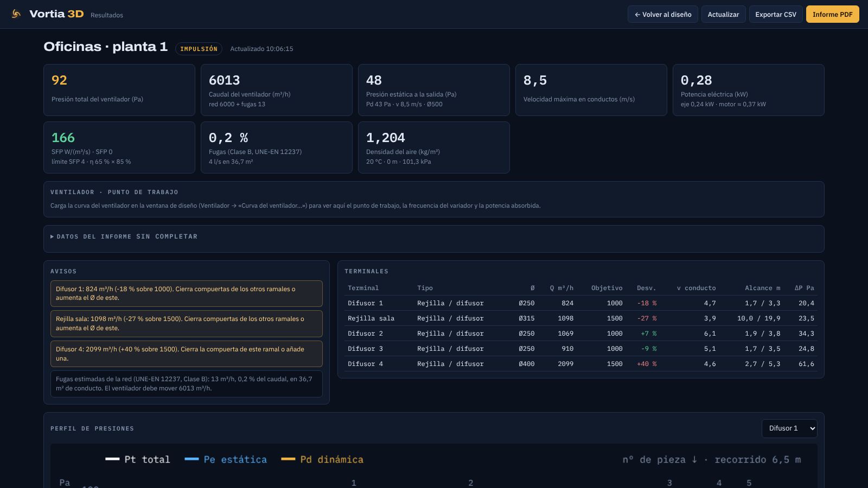Click the +40 % deviation value
Image resolution: width=868 pixels, height=488 pixels.
647,364
